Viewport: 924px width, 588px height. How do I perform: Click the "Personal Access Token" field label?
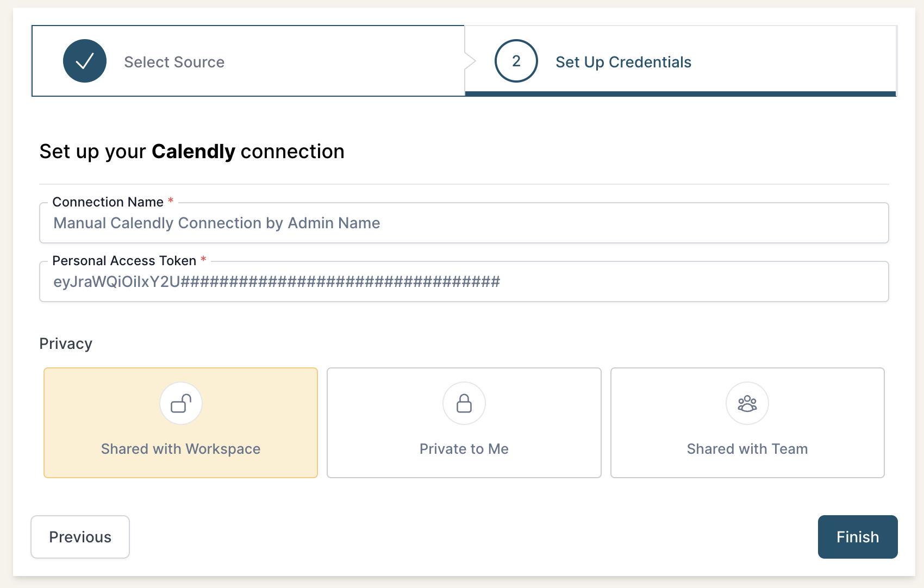(x=124, y=261)
